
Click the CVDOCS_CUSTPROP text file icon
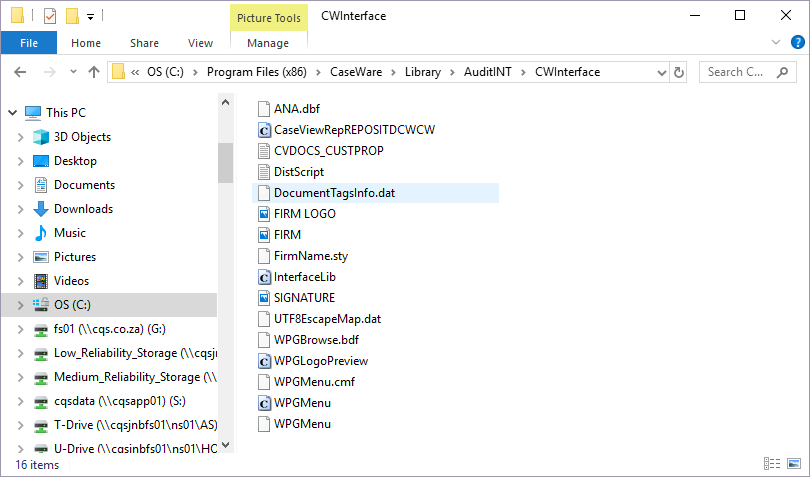264,151
